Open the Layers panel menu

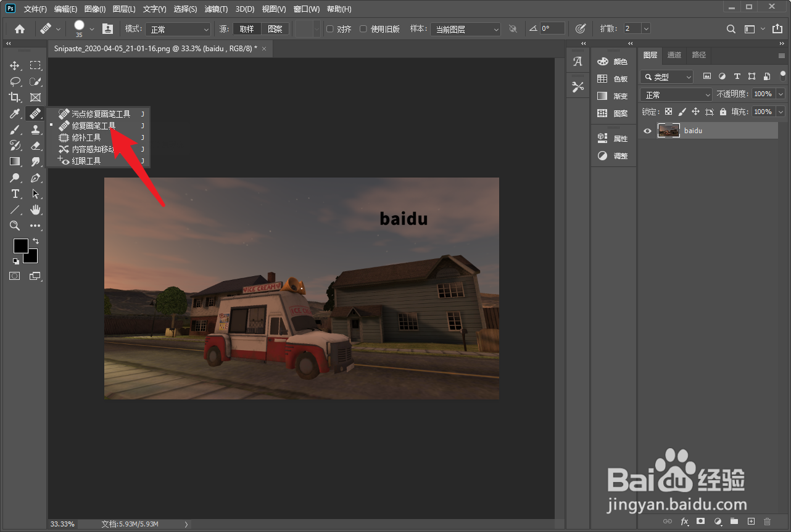[782, 55]
